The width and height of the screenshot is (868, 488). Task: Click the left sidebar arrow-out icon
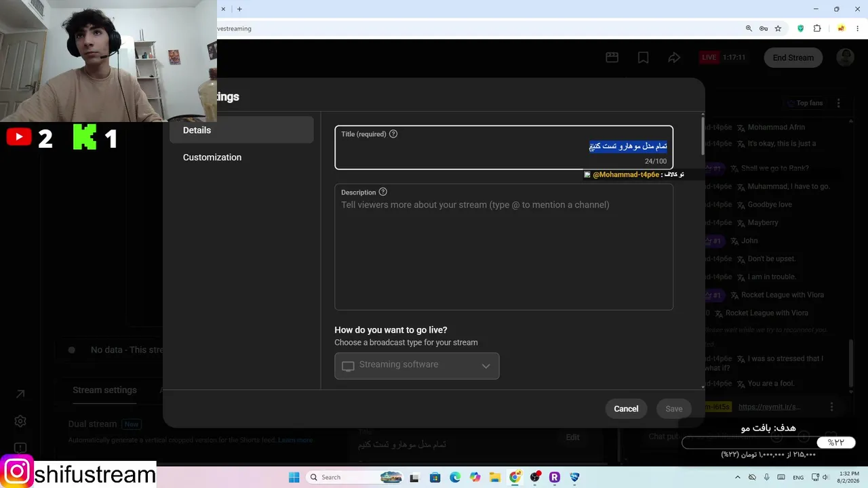point(20,394)
